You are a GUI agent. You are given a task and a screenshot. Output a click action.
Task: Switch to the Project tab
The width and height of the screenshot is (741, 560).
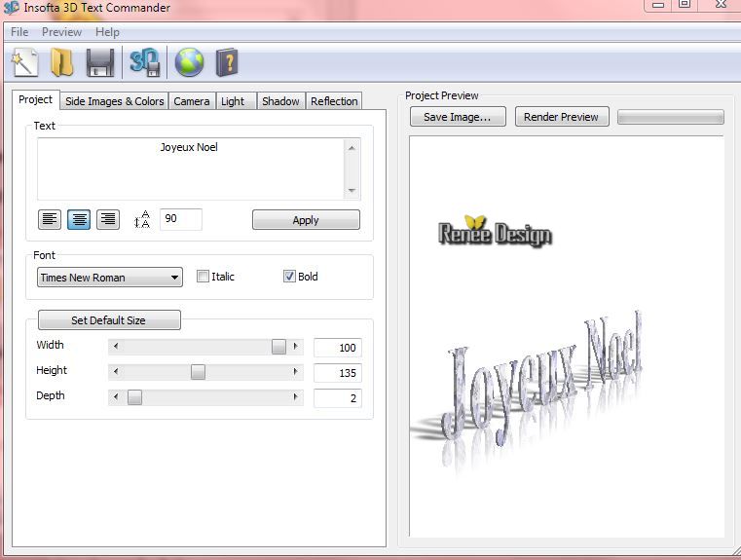click(x=35, y=99)
